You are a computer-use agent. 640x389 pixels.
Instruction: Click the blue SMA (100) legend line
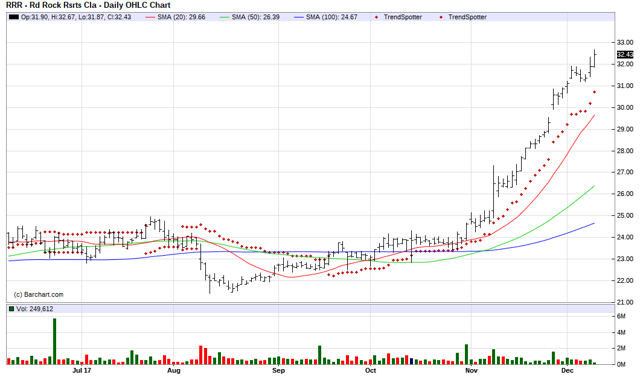pyautogui.click(x=299, y=17)
